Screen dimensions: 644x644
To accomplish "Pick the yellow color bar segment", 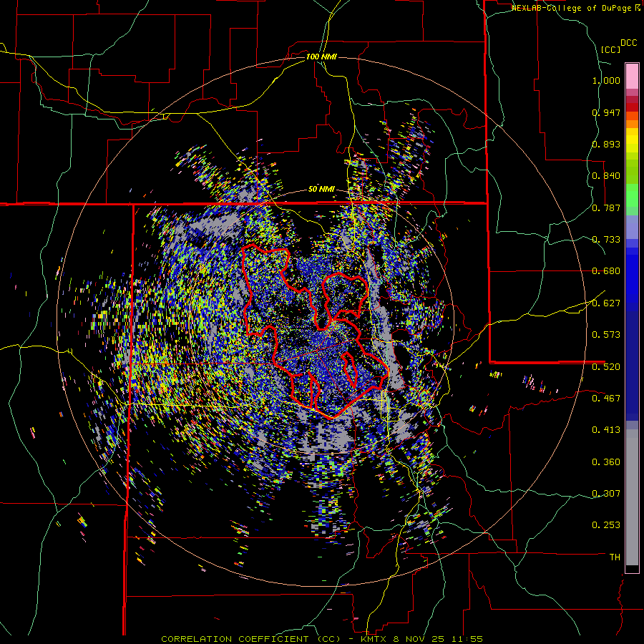I will coord(632,141).
